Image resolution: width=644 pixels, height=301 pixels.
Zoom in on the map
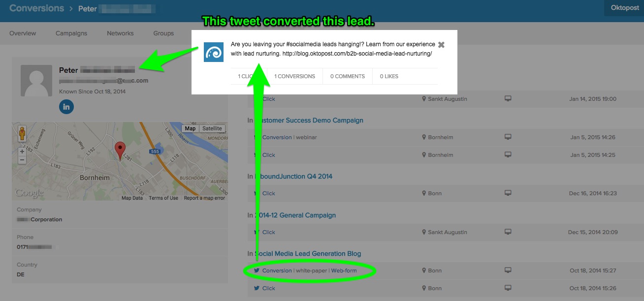click(x=22, y=151)
